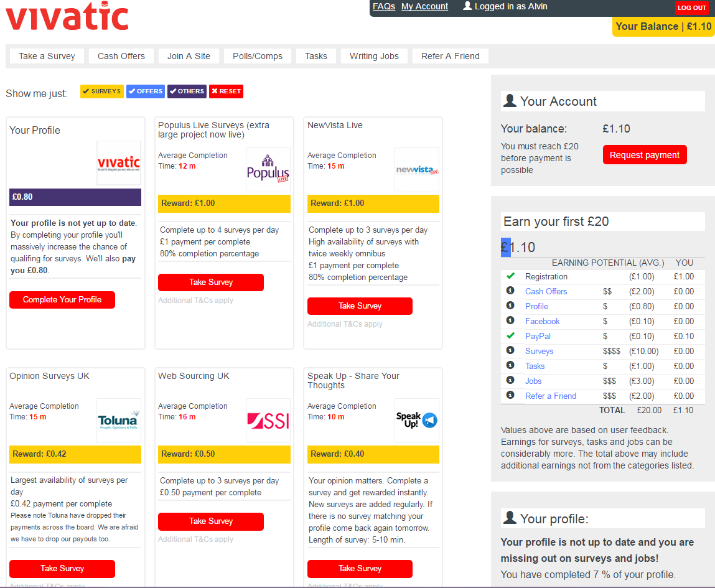Toggle the OTHERS filter
Image resolution: width=715 pixels, height=588 pixels.
pyautogui.click(x=187, y=91)
